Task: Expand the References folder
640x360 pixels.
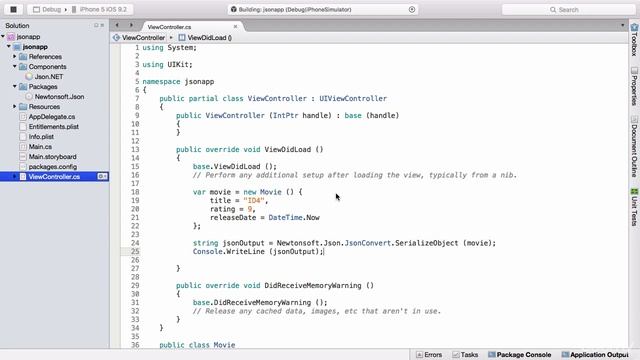Action: [15, 57]
